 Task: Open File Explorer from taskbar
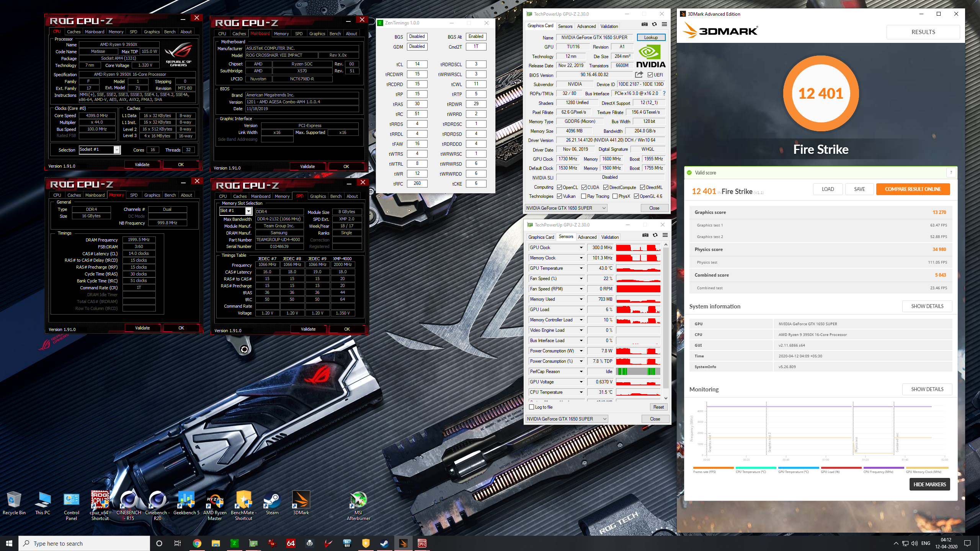(x=216, y=543)
